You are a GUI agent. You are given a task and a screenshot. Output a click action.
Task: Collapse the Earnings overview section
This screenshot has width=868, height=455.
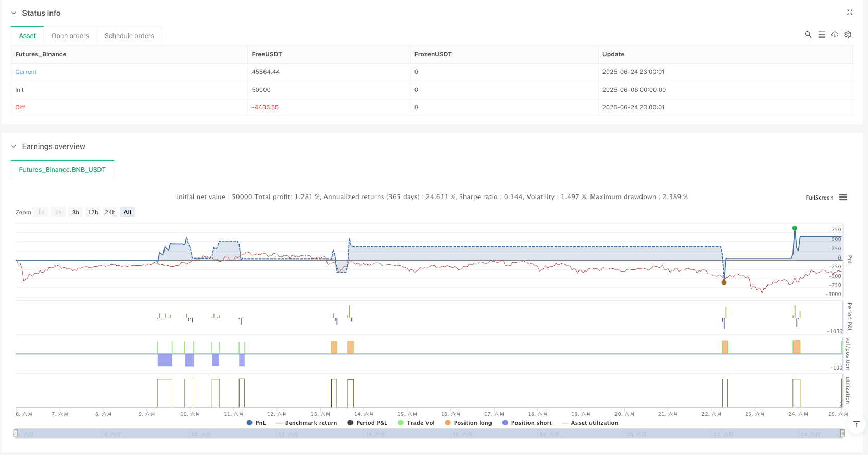pyautogui.click(x=14, y=146)
